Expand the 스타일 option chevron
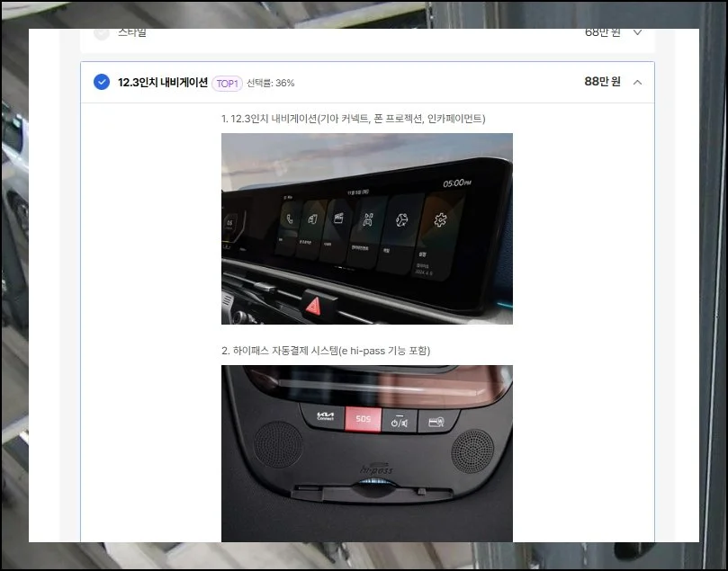Screen dimensions: 728x571 [x=638, y=33]
